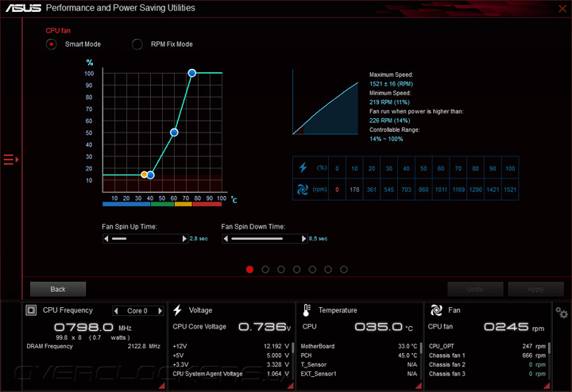The height and width of the screenshot is (392, 572).
Task: Decrease Fan Spin Down Time with left arrow
Action: 226,239
